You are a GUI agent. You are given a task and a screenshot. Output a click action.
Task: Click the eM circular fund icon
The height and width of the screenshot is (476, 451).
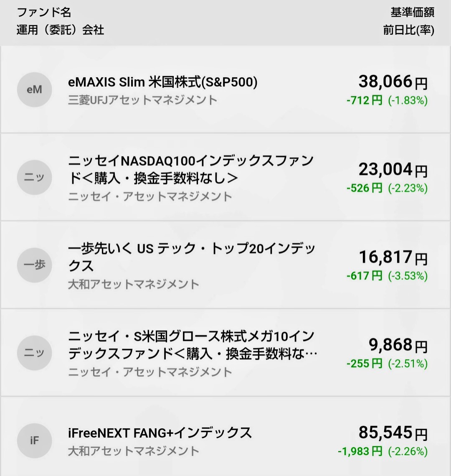(x=34, y=89)
